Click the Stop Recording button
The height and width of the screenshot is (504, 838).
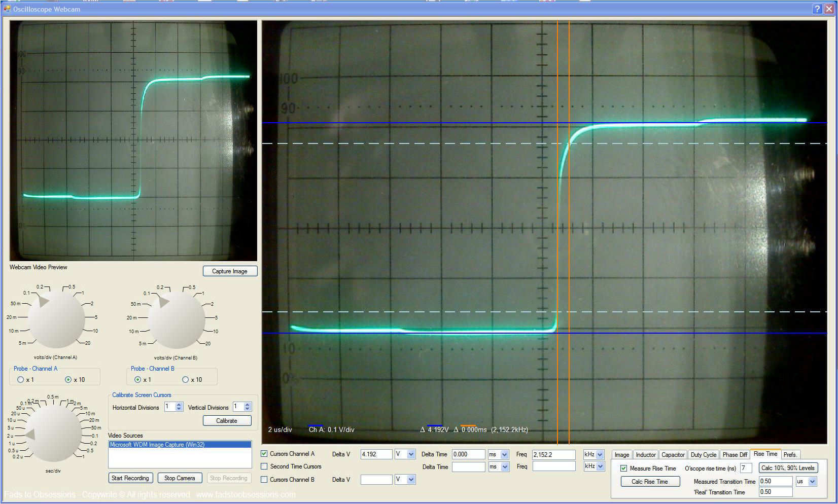click(x=228, y=478)
